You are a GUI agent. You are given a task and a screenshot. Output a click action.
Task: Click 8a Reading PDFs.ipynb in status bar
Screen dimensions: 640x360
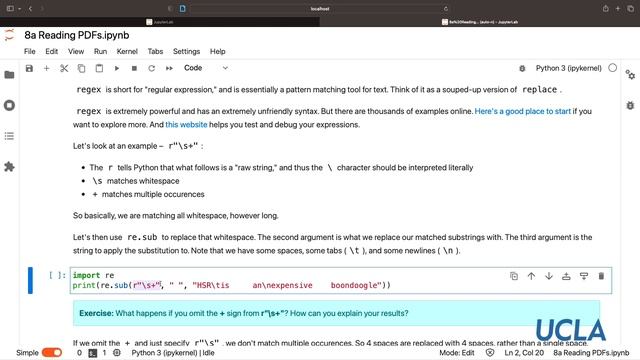591,353
